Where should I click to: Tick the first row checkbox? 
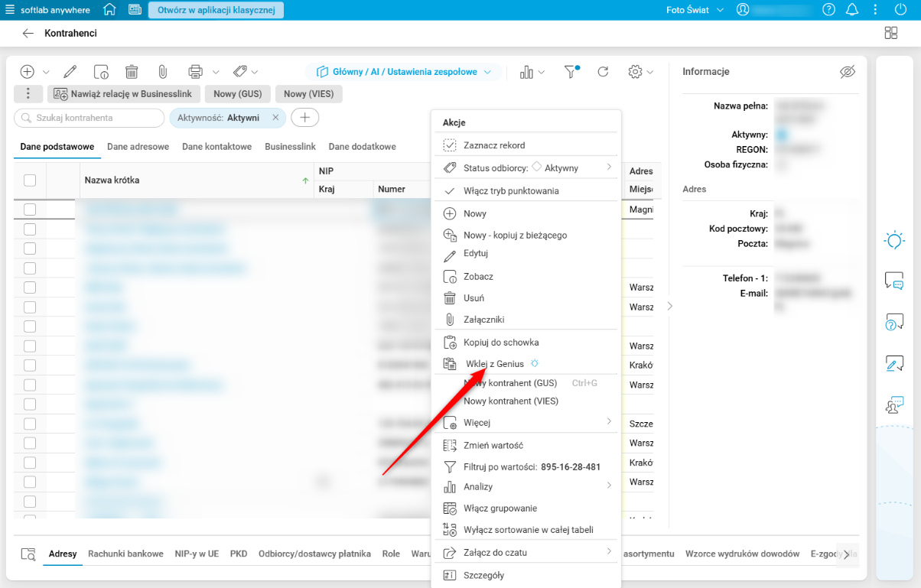(x=30, y=209)
